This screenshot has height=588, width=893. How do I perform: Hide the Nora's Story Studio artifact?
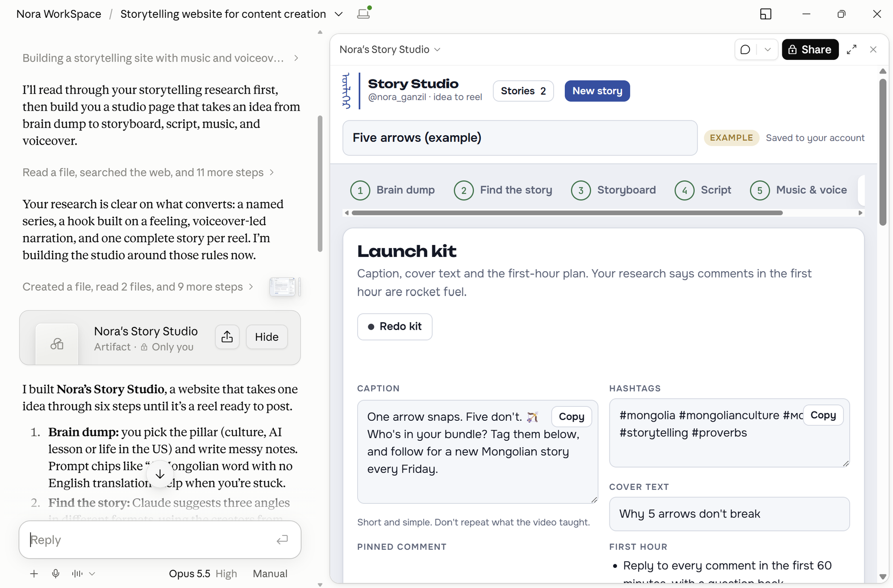pos(267,337)
